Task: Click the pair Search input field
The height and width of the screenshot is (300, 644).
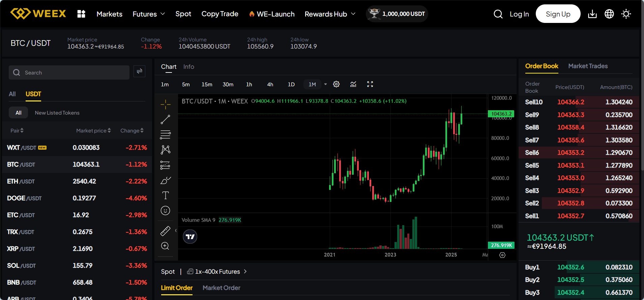Action: click(69, 72)
